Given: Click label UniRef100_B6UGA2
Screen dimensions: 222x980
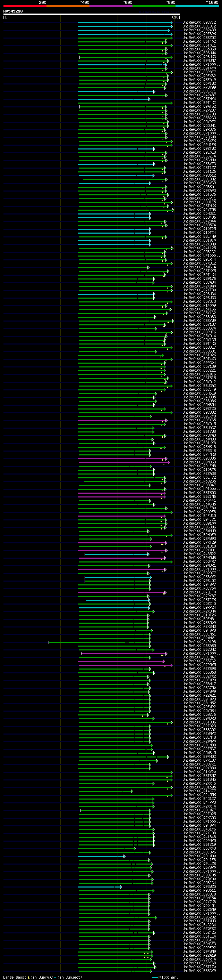Looking at the screenshot, I should 199,386.
